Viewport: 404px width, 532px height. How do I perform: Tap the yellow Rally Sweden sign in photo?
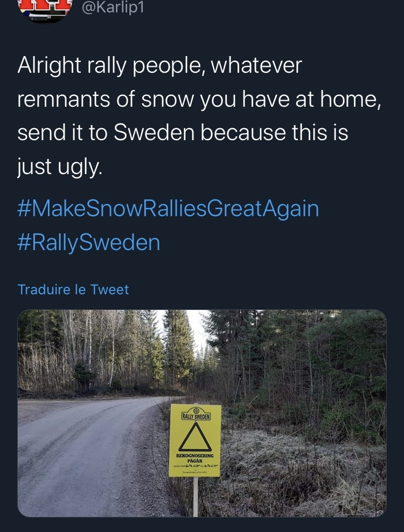pos(195,440)
